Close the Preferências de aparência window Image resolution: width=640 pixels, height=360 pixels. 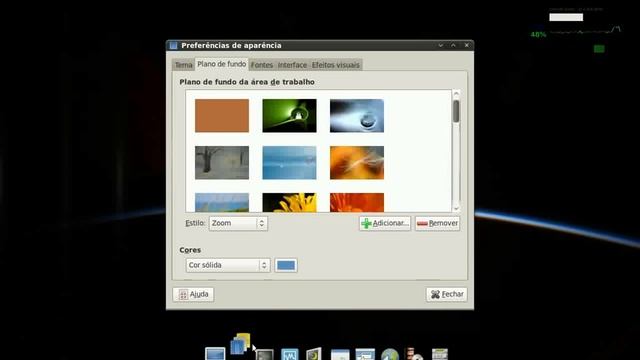click(x=467, y=45)
